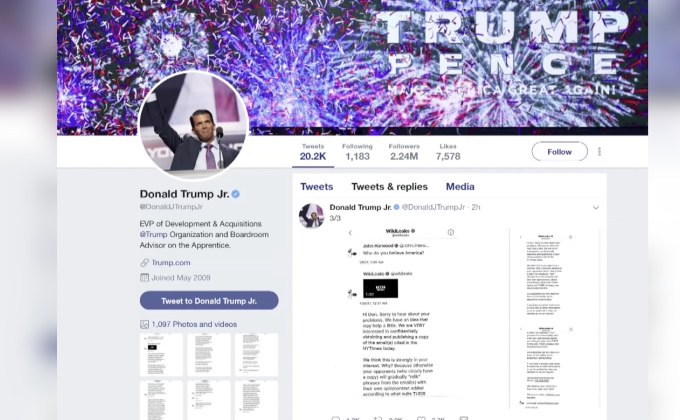Click the Follow button
680x420 pixels.
(559, 152)
